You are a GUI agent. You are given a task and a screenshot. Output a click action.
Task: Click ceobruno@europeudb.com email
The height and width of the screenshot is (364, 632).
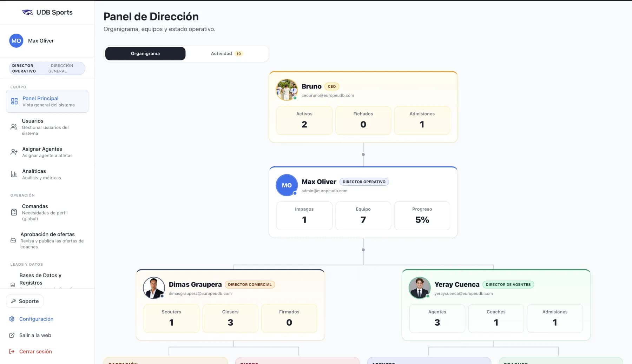328,95
